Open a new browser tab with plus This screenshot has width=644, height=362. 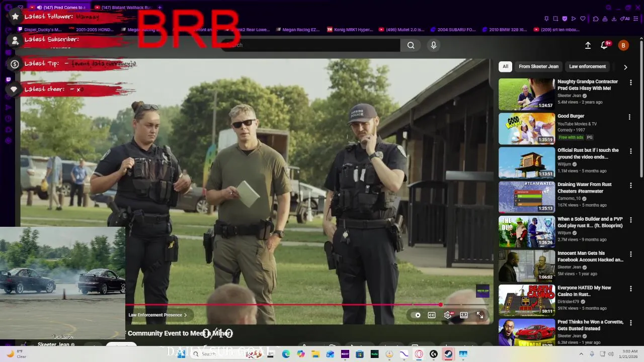tap(160, 8)
